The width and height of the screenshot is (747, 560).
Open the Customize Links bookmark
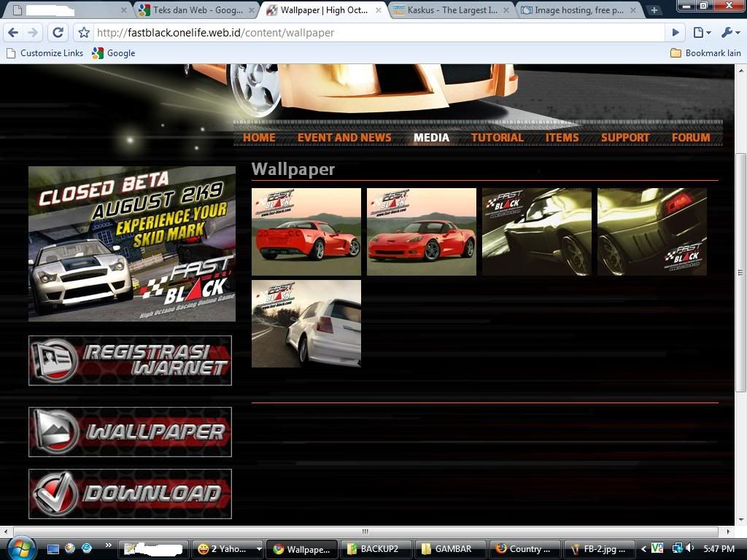[45, 53]
